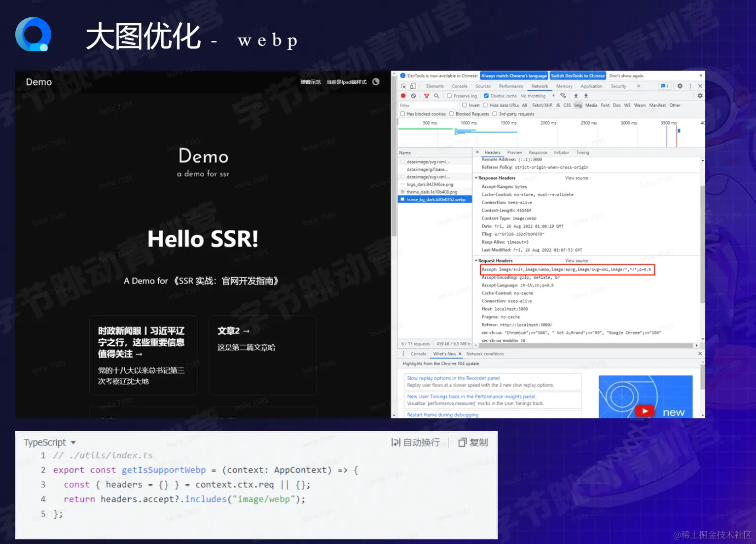The image size is (756, 544).
Task: Enable the Preserve log checkbox
Action: (x=449, y=96)
